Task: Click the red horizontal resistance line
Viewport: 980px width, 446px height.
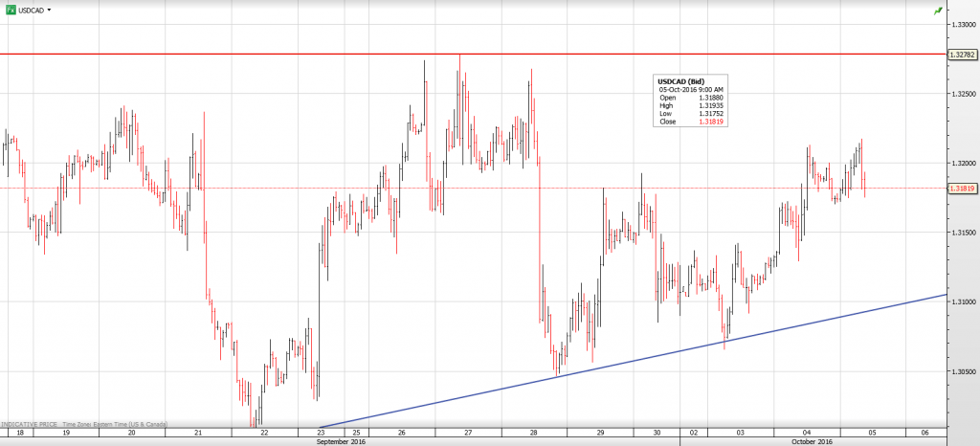Action: (473, 54)
